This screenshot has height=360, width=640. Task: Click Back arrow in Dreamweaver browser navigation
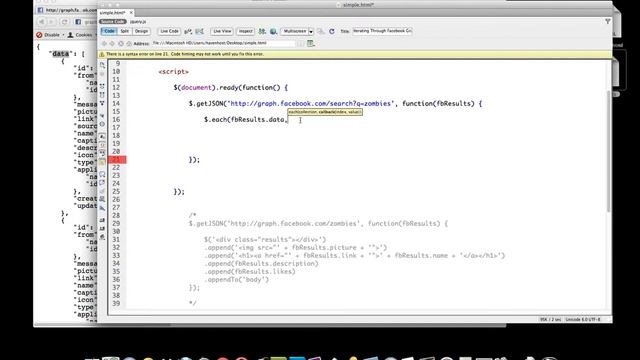[x=104, y=43]
